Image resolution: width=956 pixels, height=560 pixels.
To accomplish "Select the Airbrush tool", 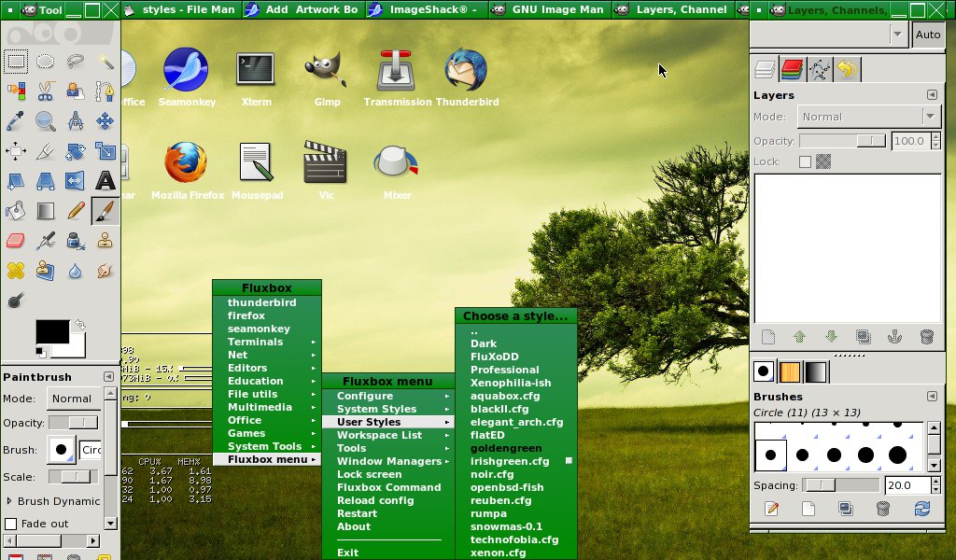I will 45,241.
